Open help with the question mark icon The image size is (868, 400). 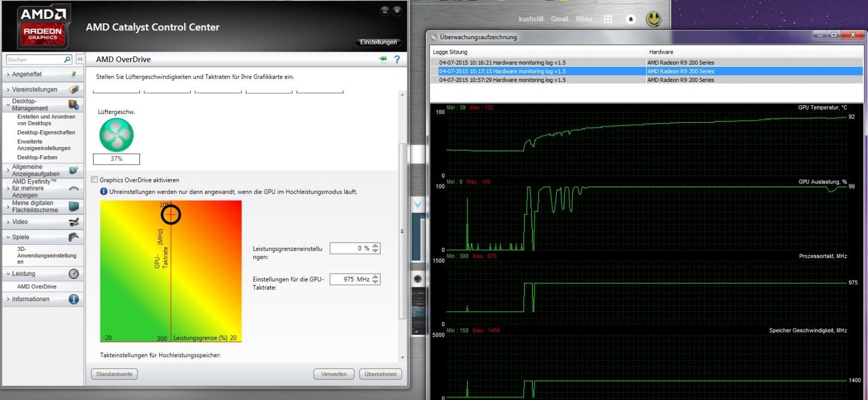(x=397, y=59)
